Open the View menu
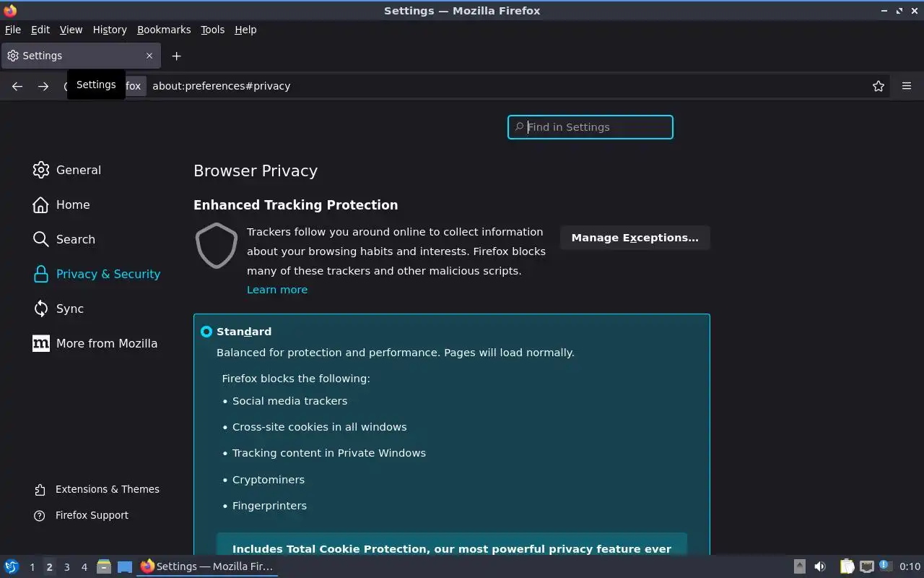 click(71, 30)
